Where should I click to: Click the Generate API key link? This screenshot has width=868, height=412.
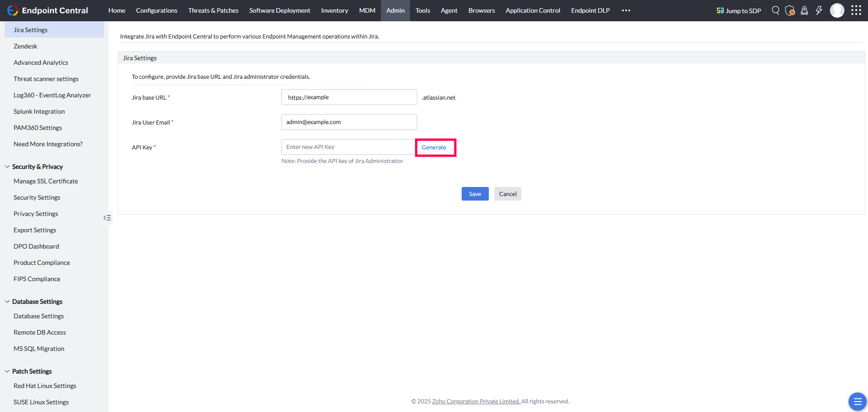[434, 148]
